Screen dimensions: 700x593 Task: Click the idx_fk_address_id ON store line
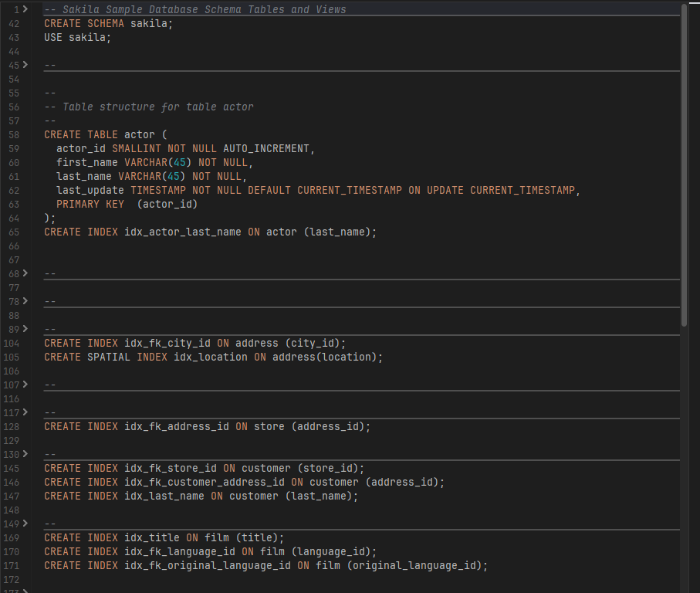(207, 426)
